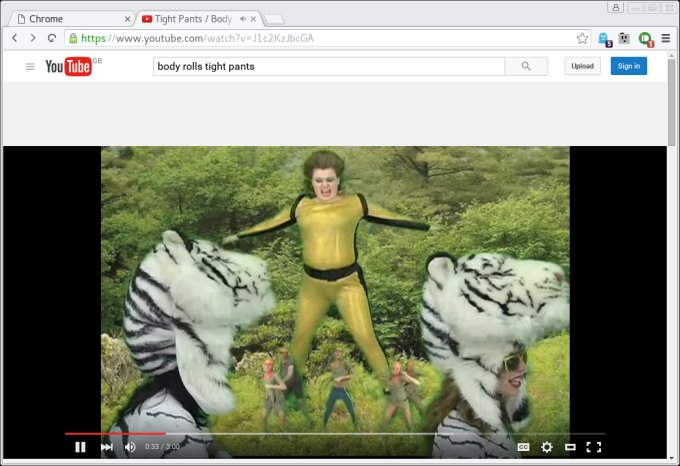Mute audio on the Tight Pants tab
Viewport: 680px width, 466px height.
(x=243, y=19)
